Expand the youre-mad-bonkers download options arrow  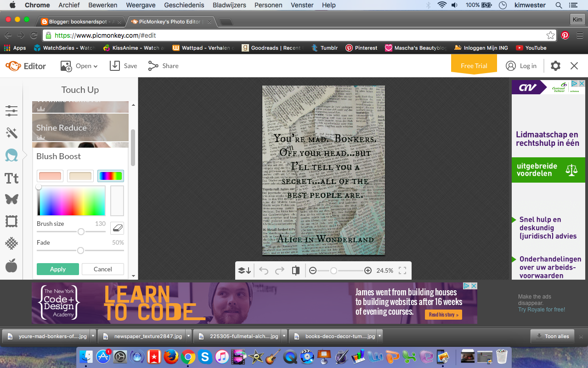tap(93, 336)
